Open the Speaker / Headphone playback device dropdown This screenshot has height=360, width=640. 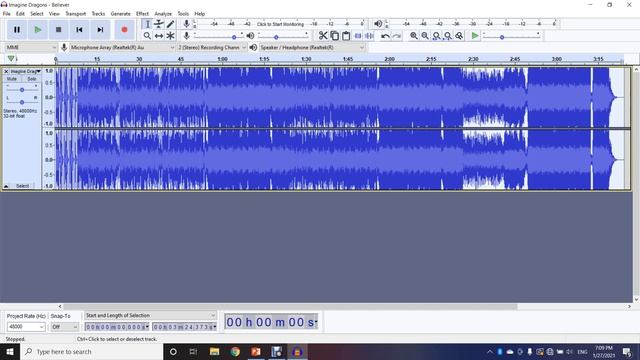coord(311,47)
